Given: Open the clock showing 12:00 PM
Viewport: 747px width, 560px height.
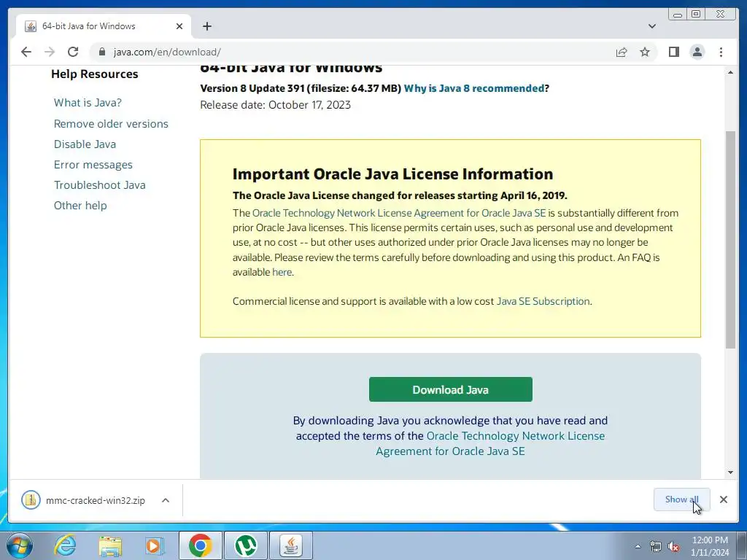Looking at the screenshot, I should (x=710, y=546).
